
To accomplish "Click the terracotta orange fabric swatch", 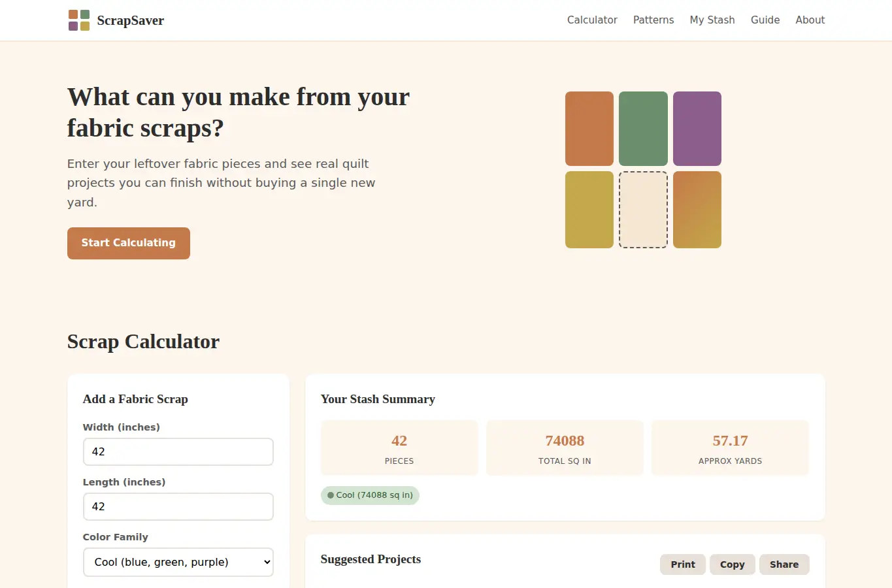I will (589, 129).
